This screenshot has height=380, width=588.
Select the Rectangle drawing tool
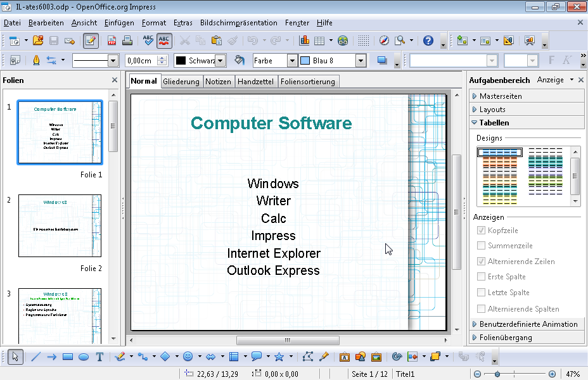coord(68,357)
